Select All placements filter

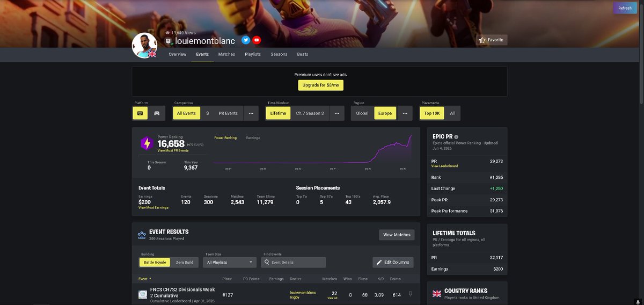(x=452, y=113)
